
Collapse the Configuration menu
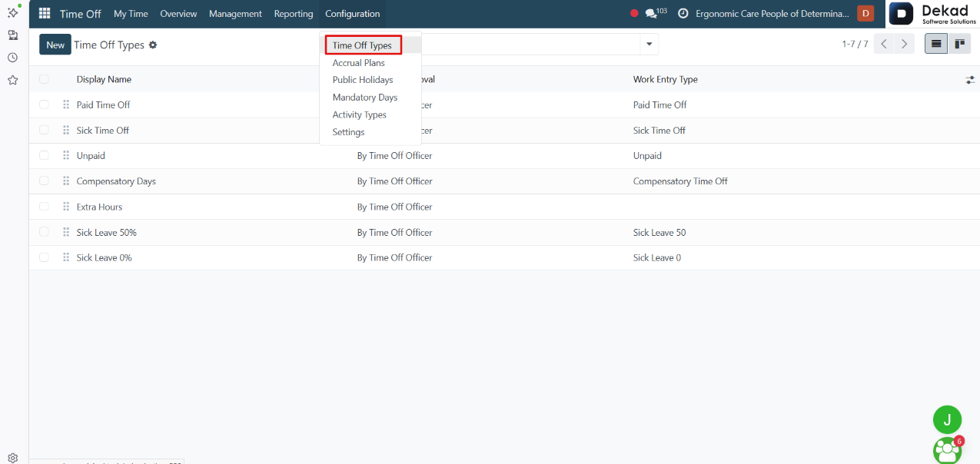[352, 14]
